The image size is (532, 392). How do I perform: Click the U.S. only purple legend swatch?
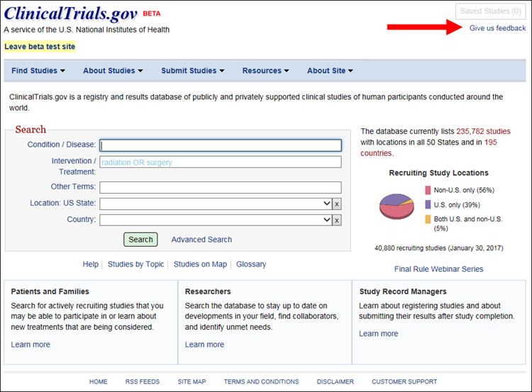(x=428, y=204)
